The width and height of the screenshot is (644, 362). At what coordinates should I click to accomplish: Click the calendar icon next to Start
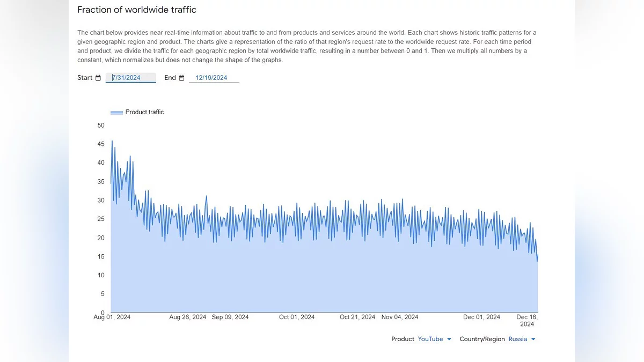coord(98,78)
